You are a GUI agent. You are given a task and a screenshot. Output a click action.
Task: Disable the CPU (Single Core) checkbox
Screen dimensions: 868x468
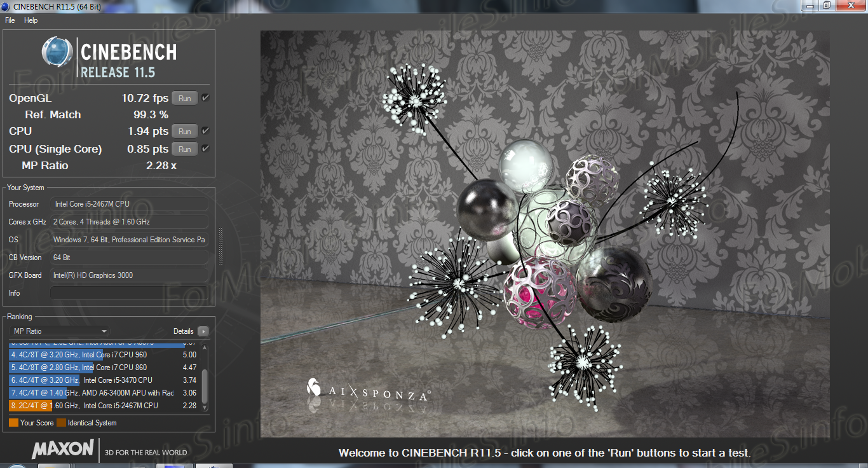[205, 149]
